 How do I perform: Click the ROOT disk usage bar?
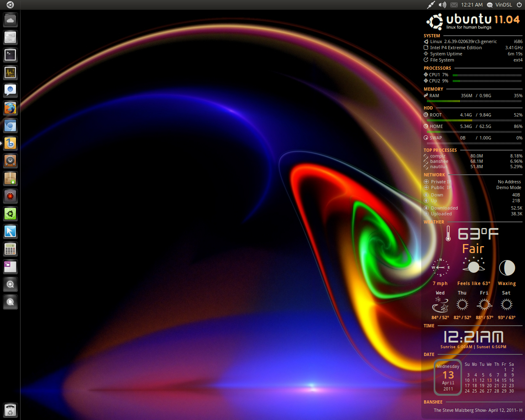(x=474, y=121)
